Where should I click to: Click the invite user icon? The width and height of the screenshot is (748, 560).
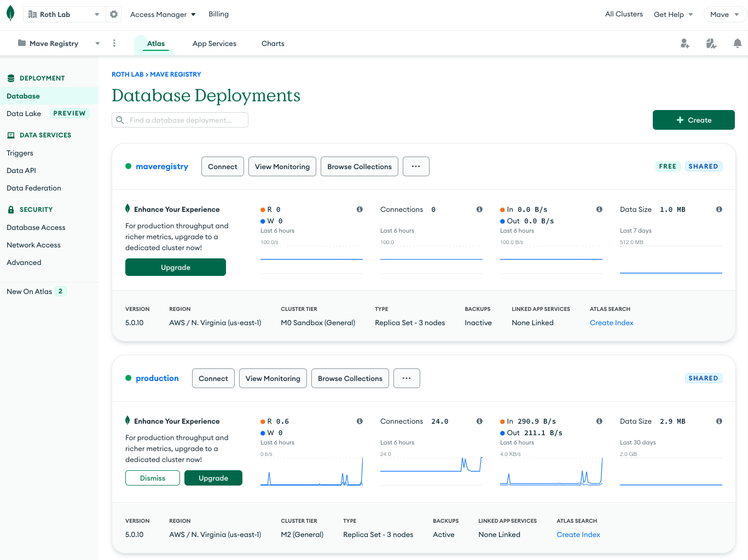tap(685, 43)
